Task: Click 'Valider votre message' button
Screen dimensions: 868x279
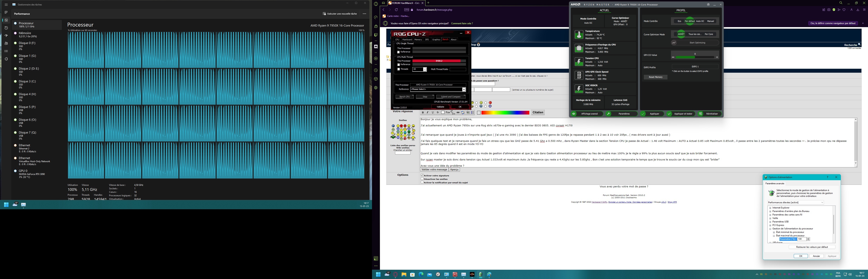Action: tap(434, 170)
